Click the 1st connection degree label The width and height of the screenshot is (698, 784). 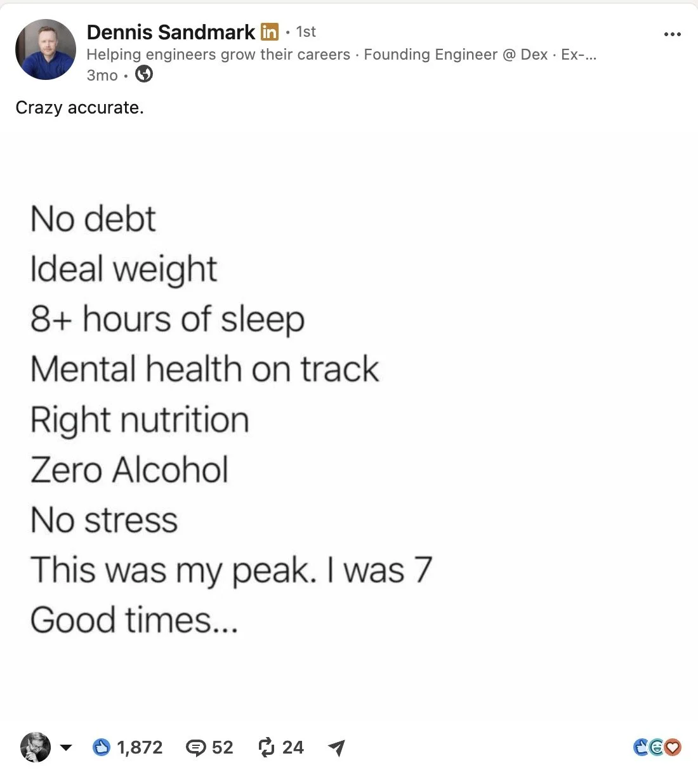306,32
